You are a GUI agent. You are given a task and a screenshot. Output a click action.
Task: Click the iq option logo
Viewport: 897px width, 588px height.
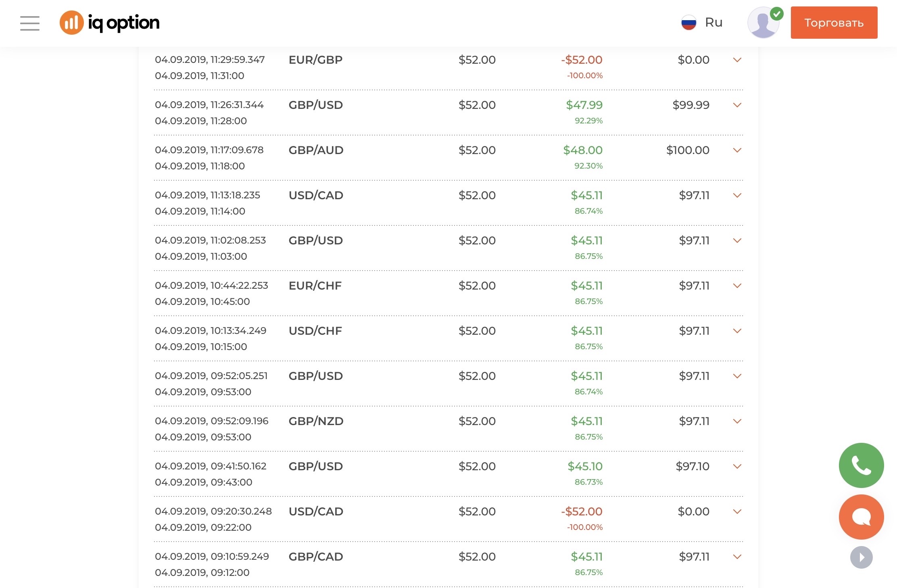click(110, 23)
